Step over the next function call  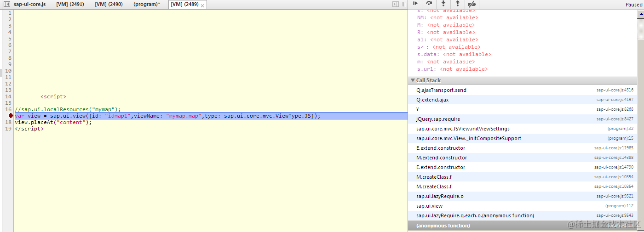tap(429, 4)
